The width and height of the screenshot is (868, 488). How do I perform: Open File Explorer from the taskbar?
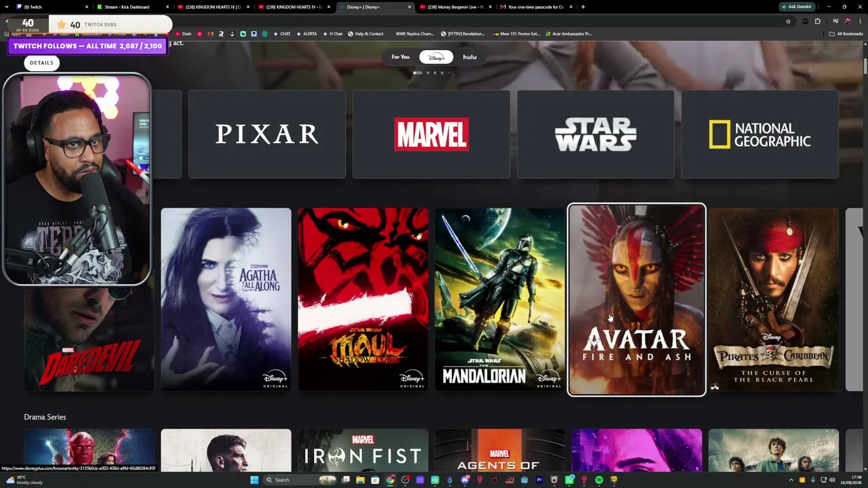pyautogui.click(x=361, y=480)
